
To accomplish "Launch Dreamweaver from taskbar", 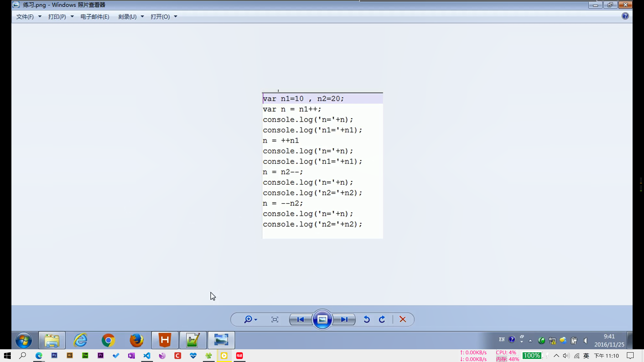I will (85, 356).
